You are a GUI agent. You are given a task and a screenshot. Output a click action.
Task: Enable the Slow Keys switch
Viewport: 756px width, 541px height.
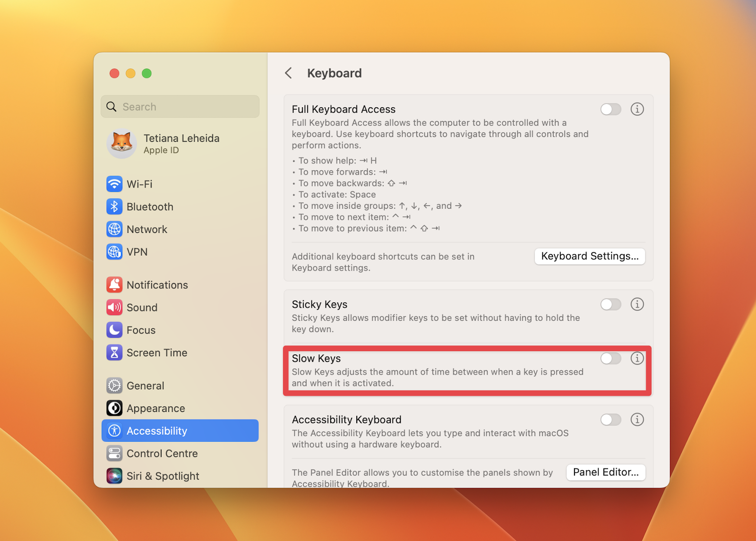(610, 359)
